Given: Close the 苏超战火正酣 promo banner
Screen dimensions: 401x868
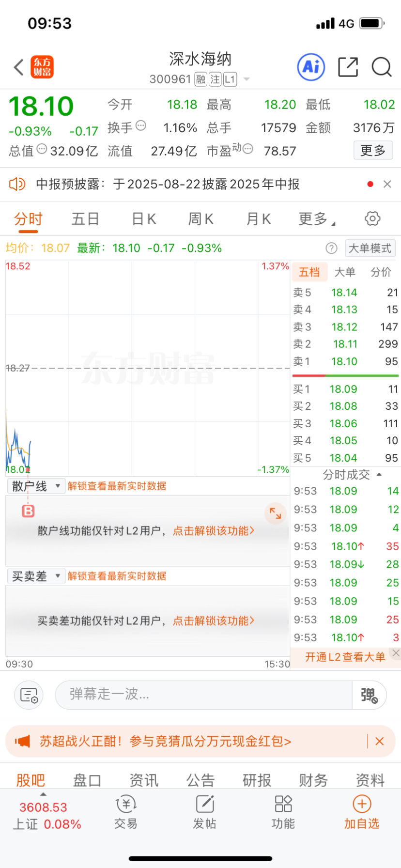Looking at the screenshot, I should click(380, 741).
